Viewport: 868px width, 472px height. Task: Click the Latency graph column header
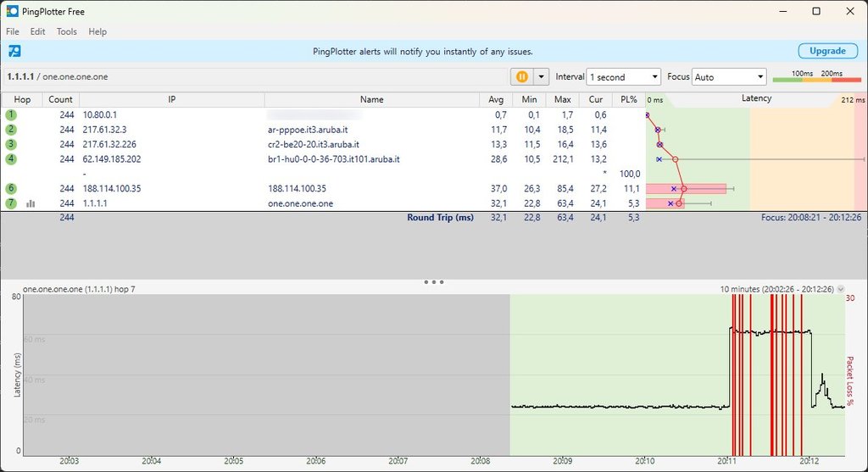pos(756,98)
